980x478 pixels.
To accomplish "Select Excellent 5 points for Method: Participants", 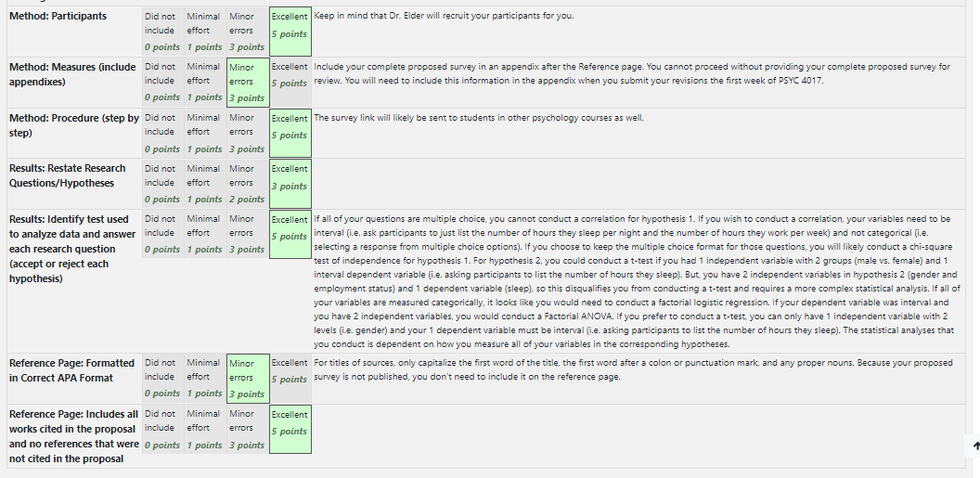I will [x=290, y=32].
